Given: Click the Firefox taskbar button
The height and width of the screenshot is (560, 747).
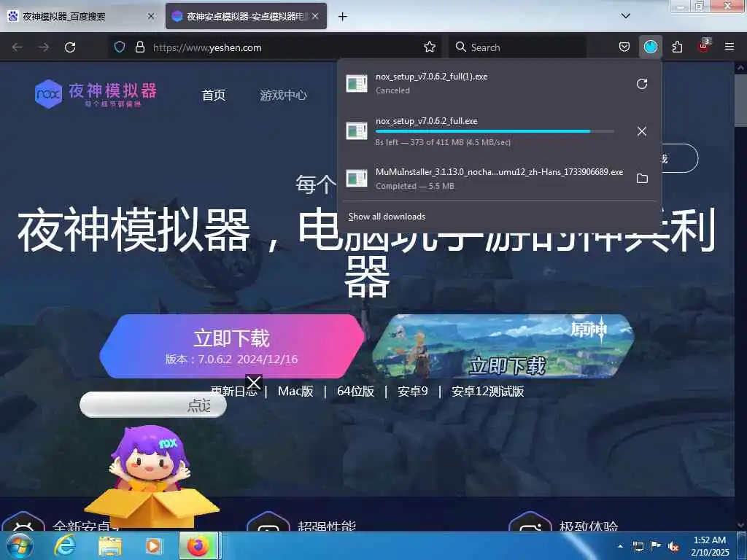Looking at the screenshot, I should [198, 545].
